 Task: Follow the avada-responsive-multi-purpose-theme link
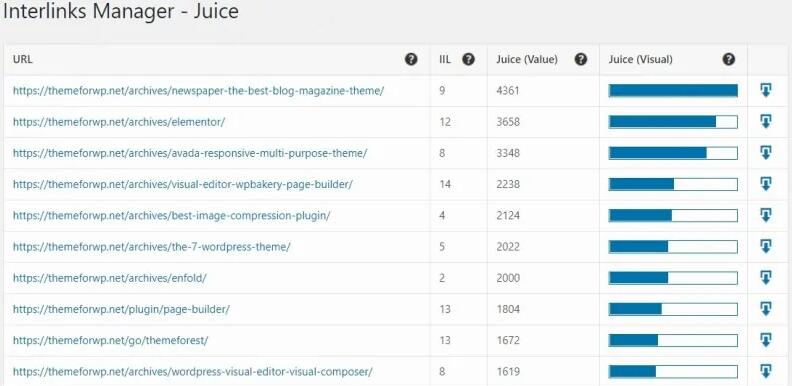click(190, 153)
